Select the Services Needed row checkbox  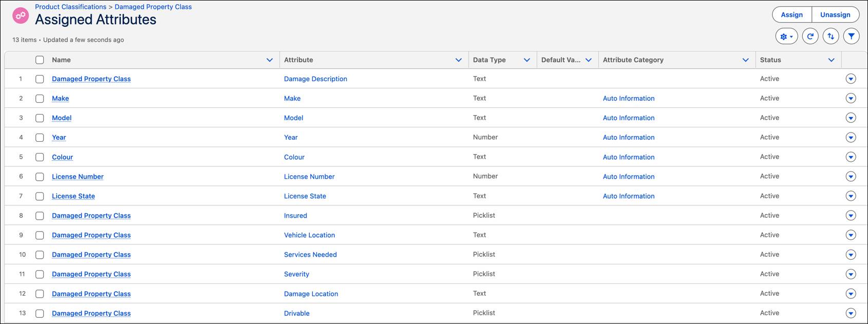click(x=40, y=255)
